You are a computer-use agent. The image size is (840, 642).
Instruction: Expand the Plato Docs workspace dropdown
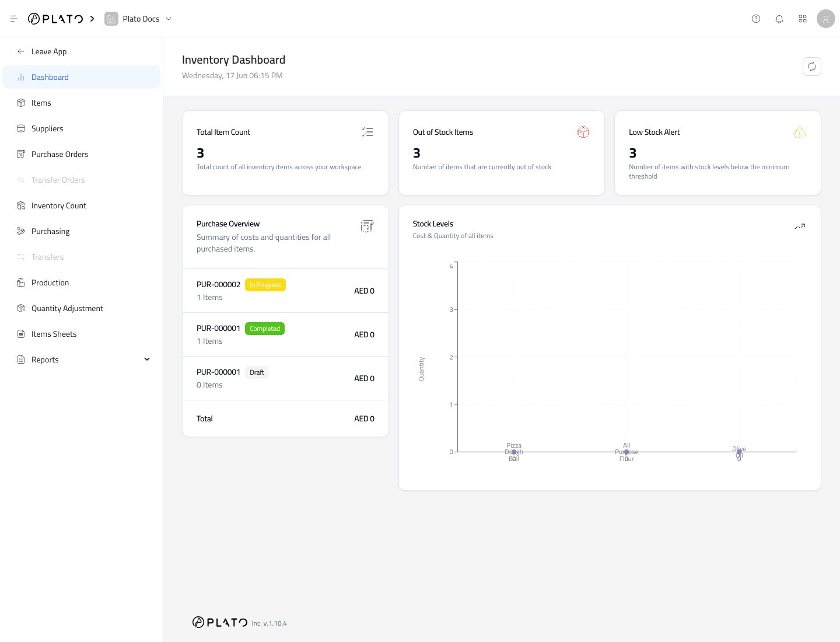click(x=169, y=19)
